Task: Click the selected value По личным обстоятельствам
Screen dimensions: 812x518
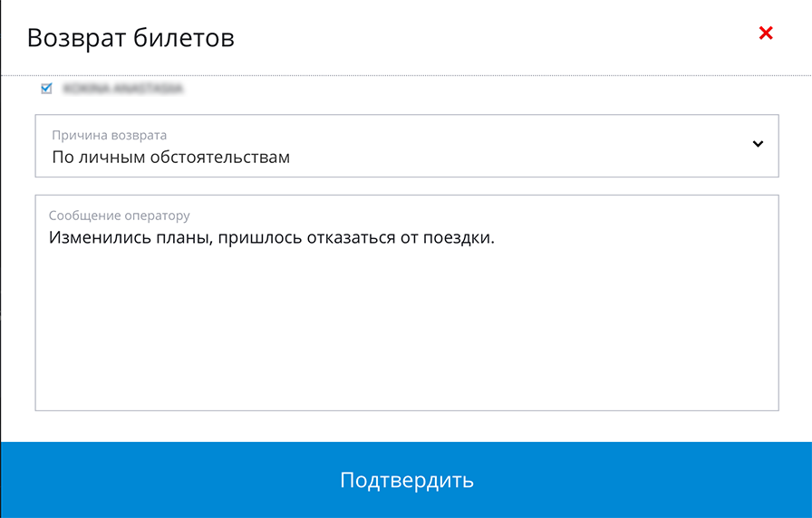Action: [x=170, y=158]
